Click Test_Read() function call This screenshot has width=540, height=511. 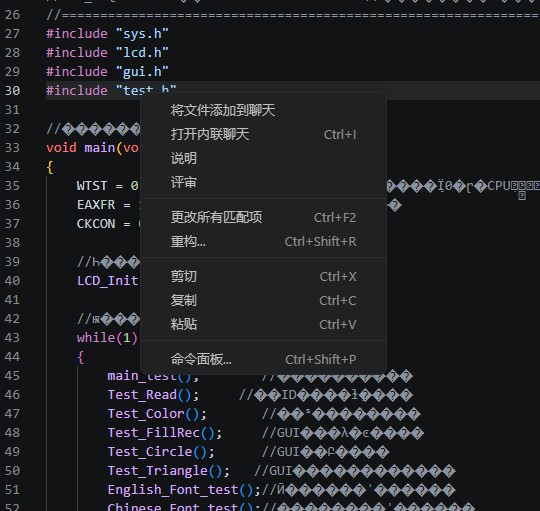tap(153, 395)
